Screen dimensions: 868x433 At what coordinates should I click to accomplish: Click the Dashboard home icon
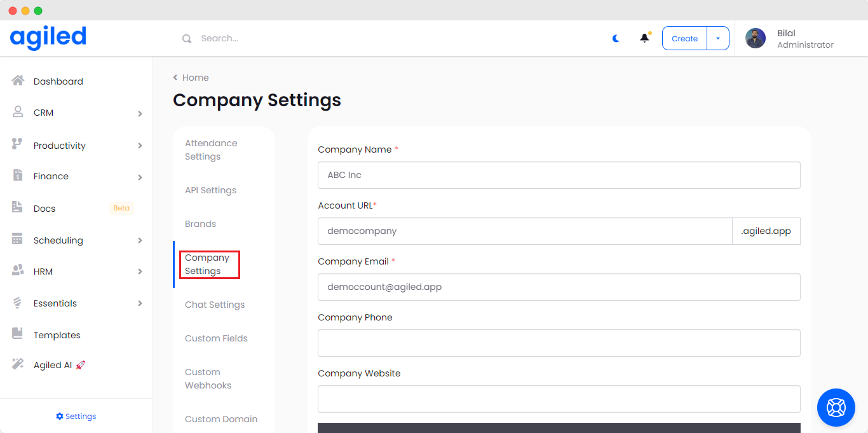18,81
